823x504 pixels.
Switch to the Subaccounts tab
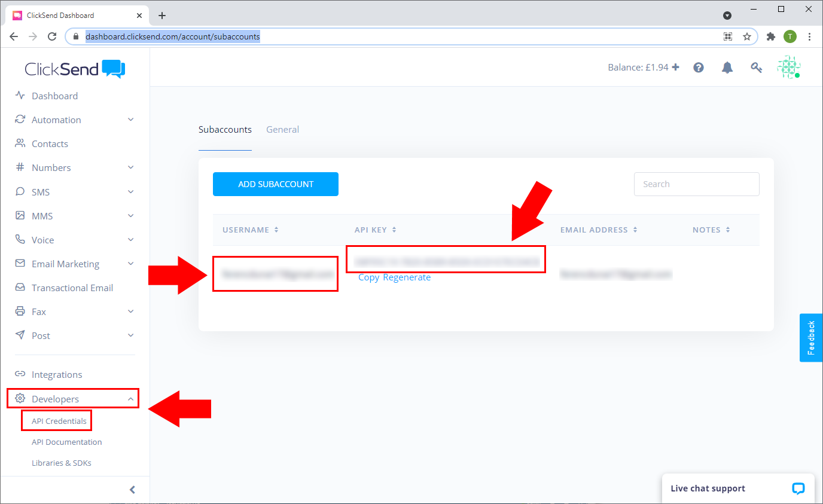(x=225, y=129)
